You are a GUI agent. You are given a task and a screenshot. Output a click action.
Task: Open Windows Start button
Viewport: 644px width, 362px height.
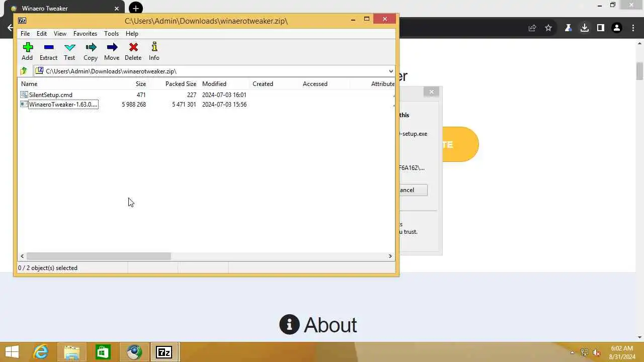[x=12, y=352]
